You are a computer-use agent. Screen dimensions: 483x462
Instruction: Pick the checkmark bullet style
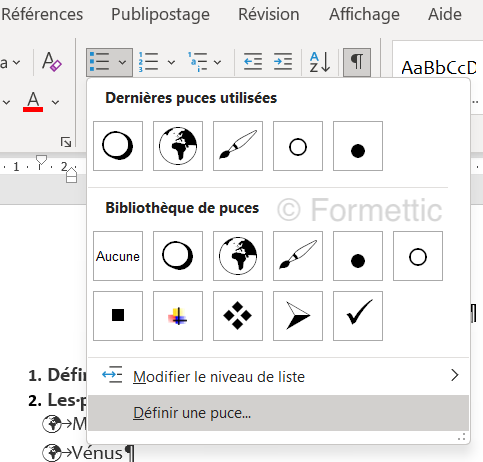[x=358, y=316]
